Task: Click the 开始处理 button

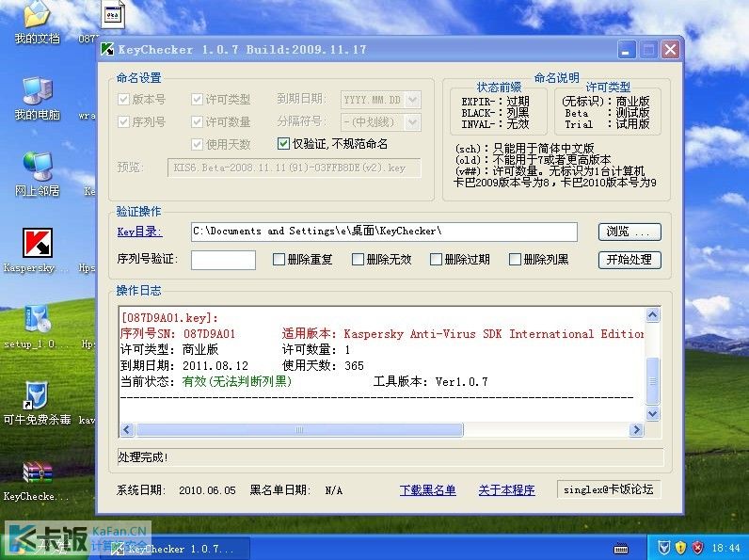Action: (629, 260)
